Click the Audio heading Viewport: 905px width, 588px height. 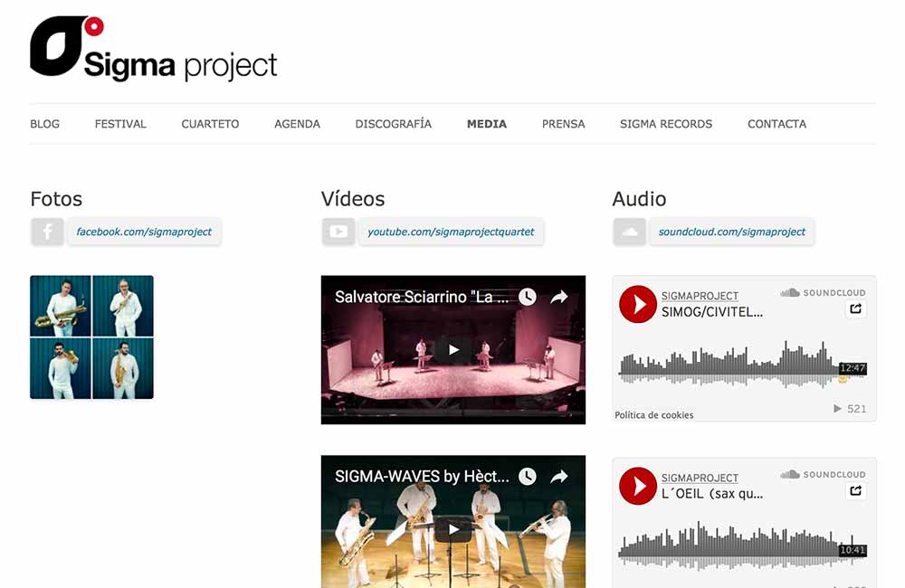click(x=639, y=199)
